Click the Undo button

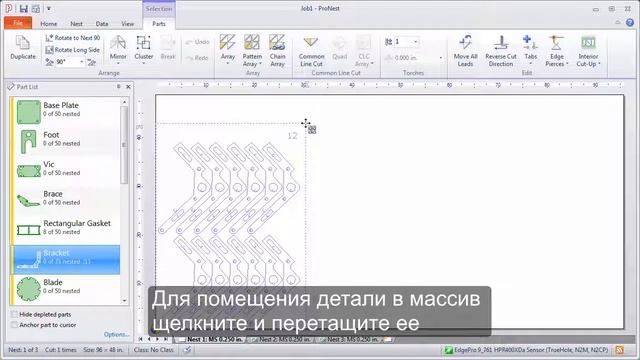click(197, 42)
